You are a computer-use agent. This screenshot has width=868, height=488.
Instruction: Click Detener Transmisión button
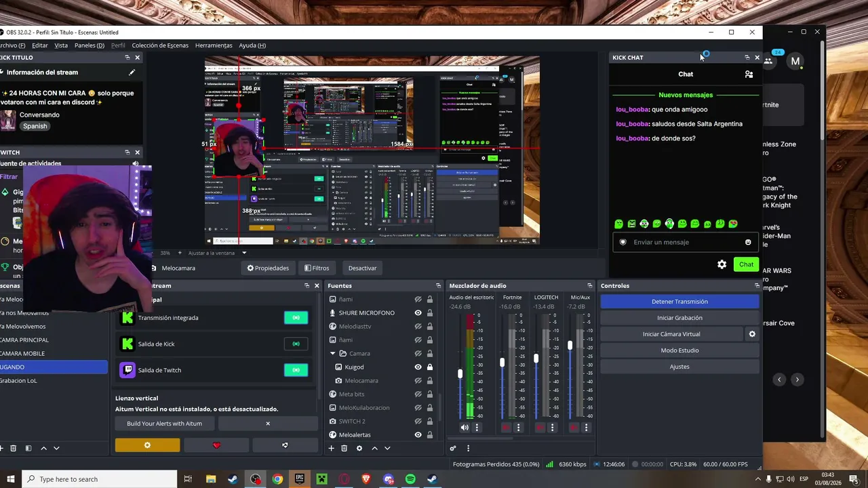pos(679,302)
